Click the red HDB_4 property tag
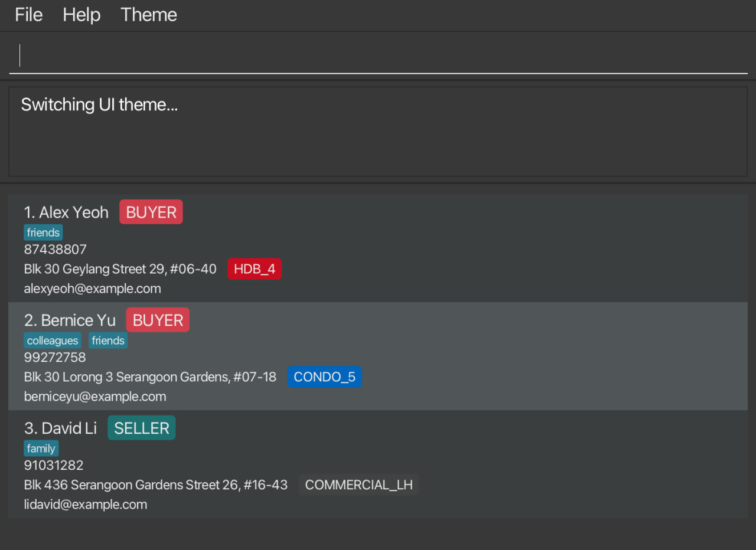Viewport: 756px width, 550px height. click(x=255, y=269)
